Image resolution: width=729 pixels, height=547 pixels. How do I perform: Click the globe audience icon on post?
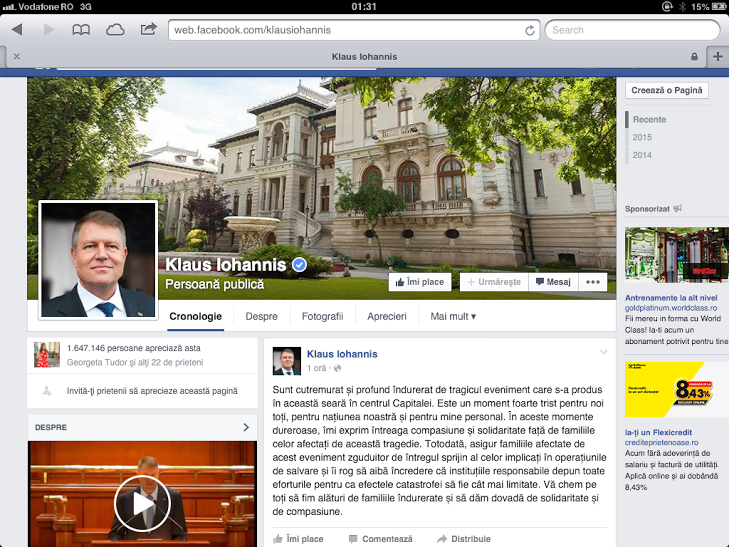[x=338, y=368]
